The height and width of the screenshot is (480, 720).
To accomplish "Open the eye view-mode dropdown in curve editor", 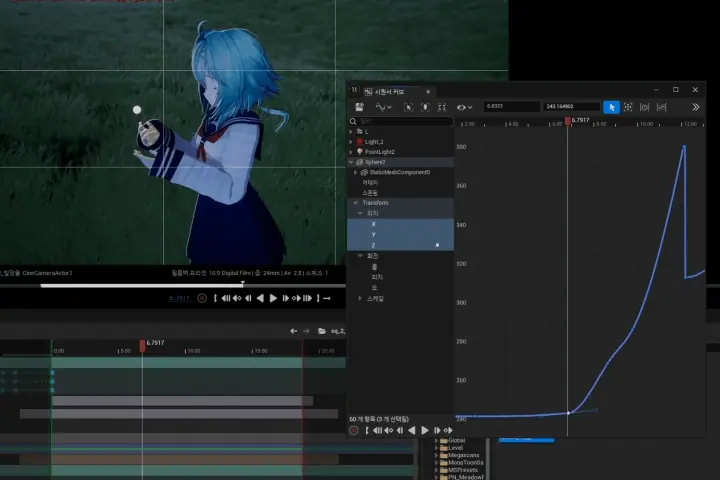I will 464,107.
